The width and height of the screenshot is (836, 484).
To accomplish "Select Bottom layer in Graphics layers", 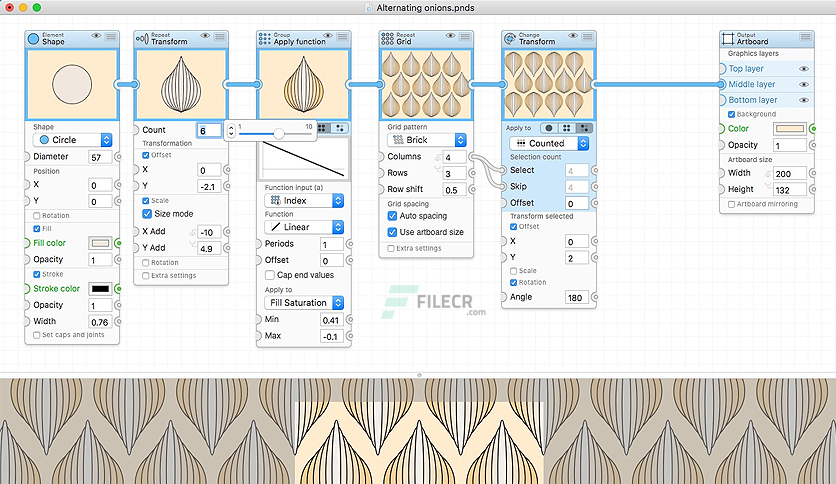I will [x=753, y=100].
